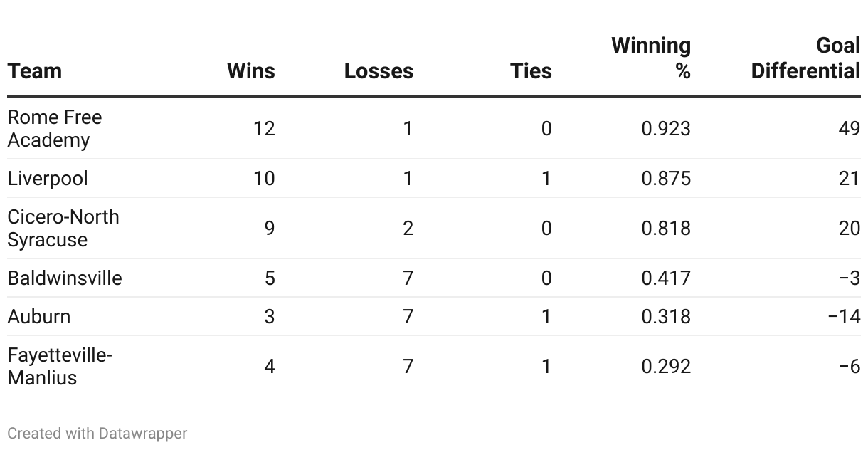Select the Ties column header
Screen dimensions: 868x450
tap(531, 71)
